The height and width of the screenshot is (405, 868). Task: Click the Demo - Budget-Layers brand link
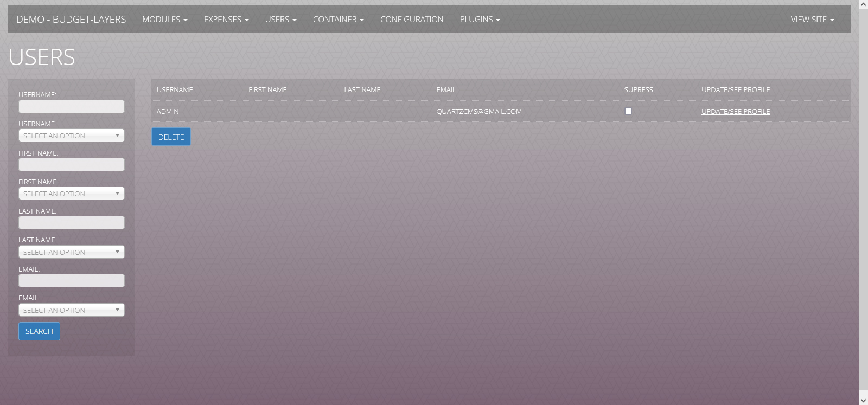pyautogui.click(x=71, y=20)
